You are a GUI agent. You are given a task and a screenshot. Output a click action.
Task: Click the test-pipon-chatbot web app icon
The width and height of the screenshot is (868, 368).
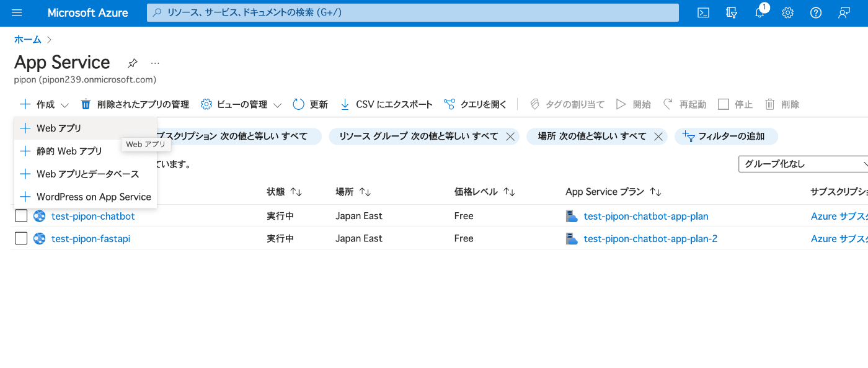(40, 216)
